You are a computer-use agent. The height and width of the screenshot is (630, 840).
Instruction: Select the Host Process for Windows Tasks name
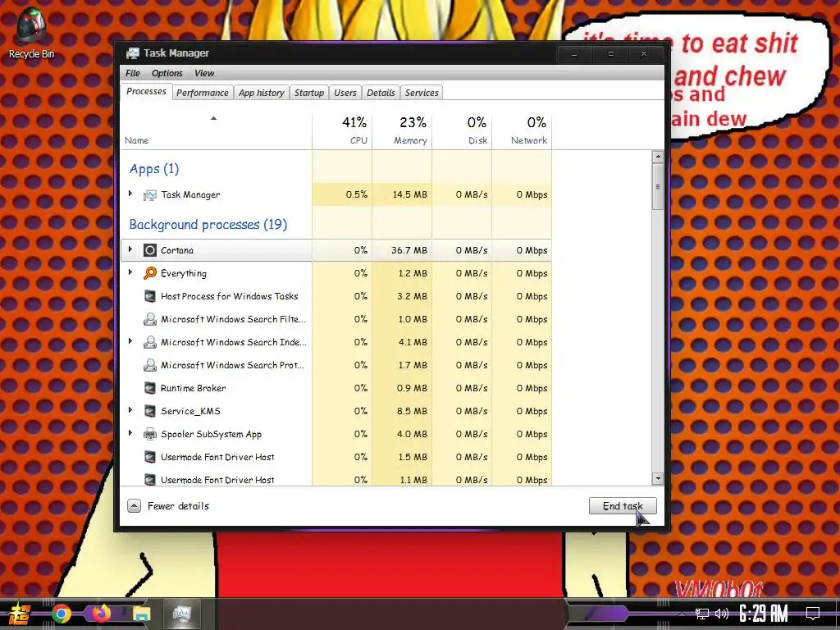[x=230, y=296]
